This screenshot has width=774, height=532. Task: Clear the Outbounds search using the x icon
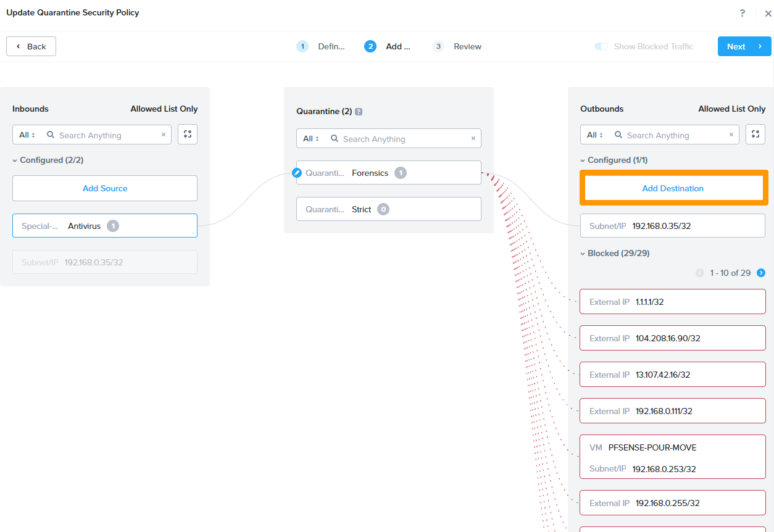pyautogui.click(x=731, y=135)
